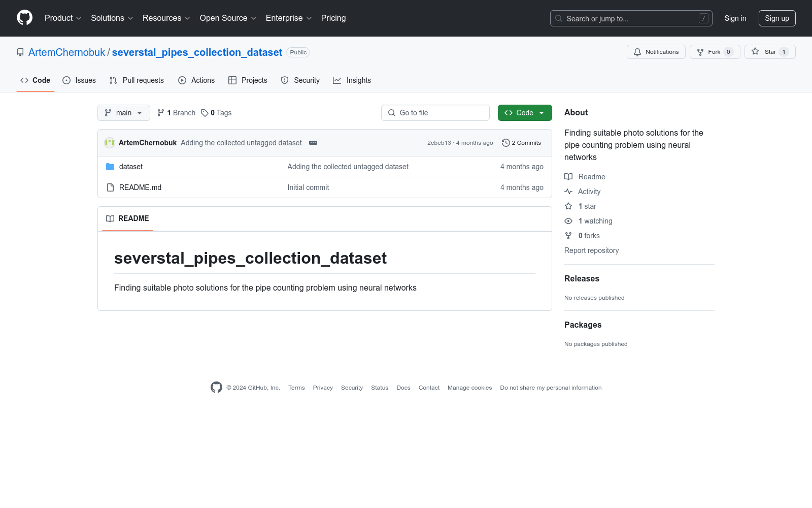Open the dataset folder
The height and width of the screenshot is (508, 812).
131,167
